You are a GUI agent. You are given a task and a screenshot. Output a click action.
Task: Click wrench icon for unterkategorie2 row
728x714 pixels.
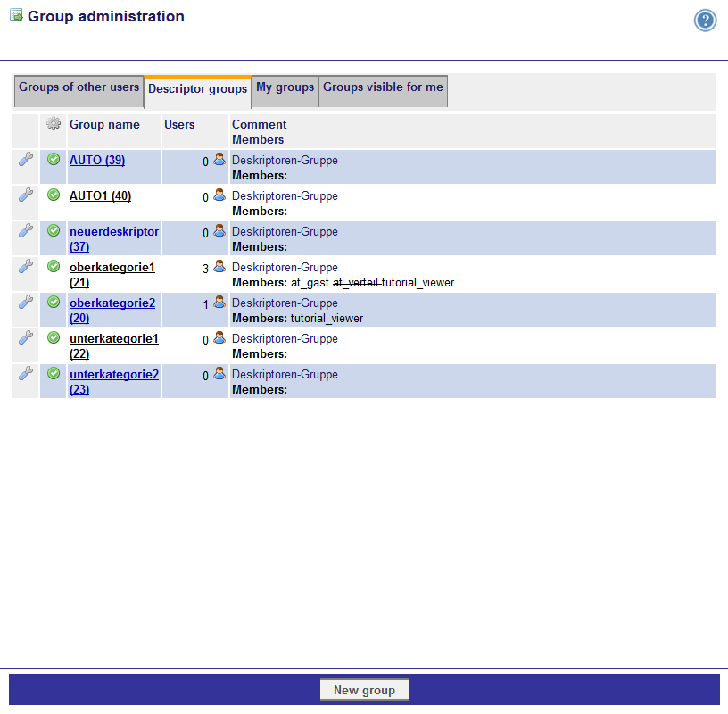(x=26, y=373)
